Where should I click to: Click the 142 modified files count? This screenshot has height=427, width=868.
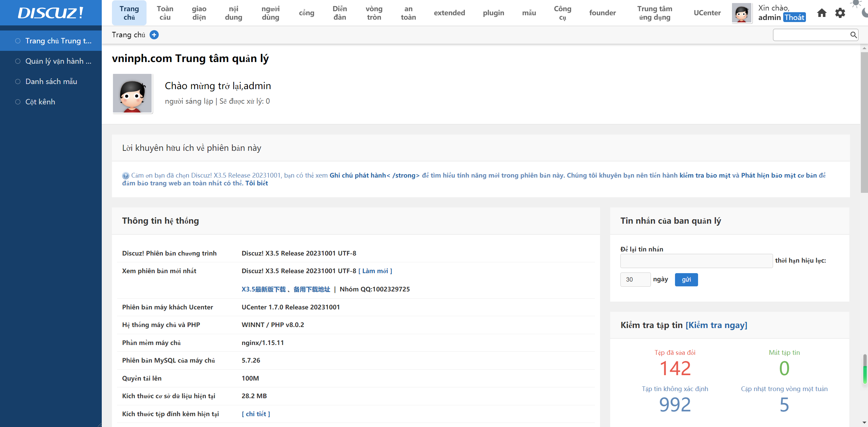pos(675,368)
